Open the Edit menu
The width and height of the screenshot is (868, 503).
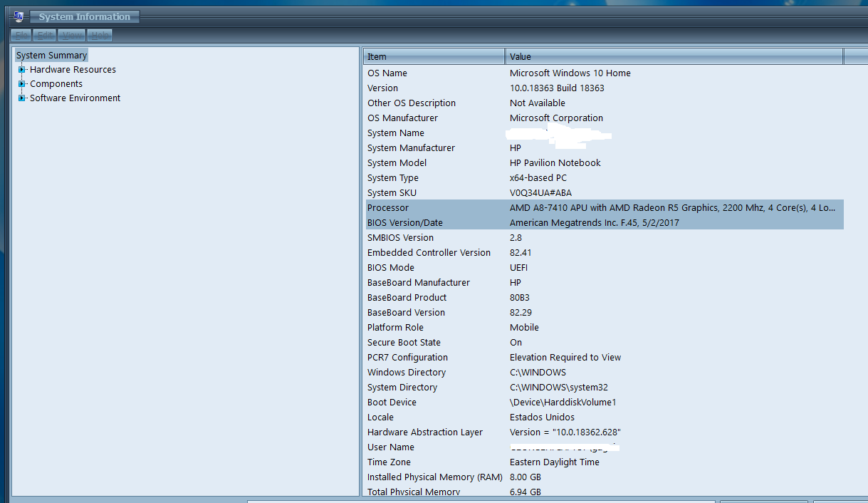point(46,35)
